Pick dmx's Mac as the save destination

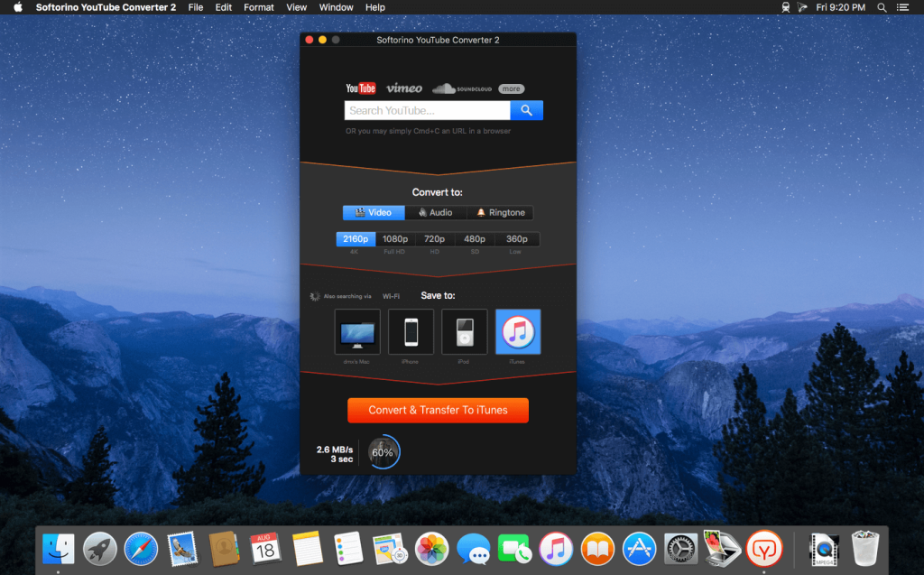tap(357, 331)
